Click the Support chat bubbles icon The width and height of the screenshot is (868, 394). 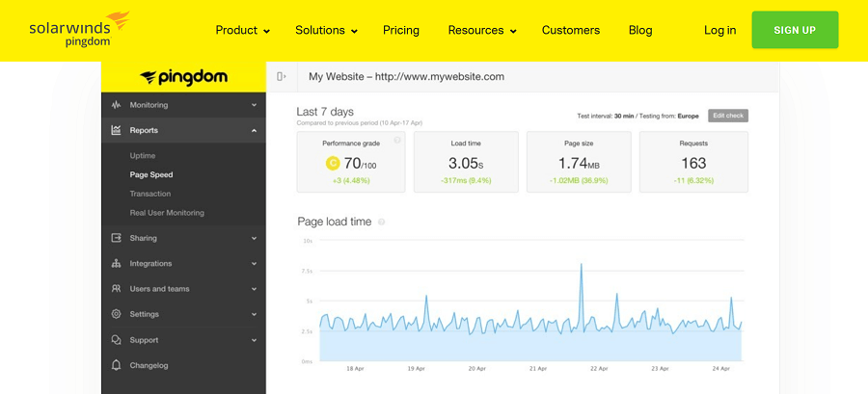point(117,340)
